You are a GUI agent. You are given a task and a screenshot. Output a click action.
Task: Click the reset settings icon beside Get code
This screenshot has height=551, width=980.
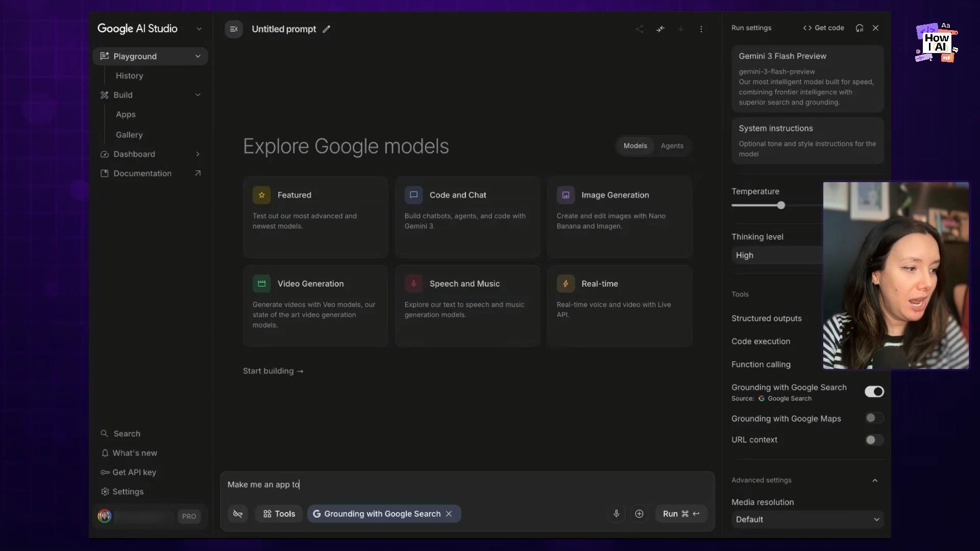click(860, 28)
